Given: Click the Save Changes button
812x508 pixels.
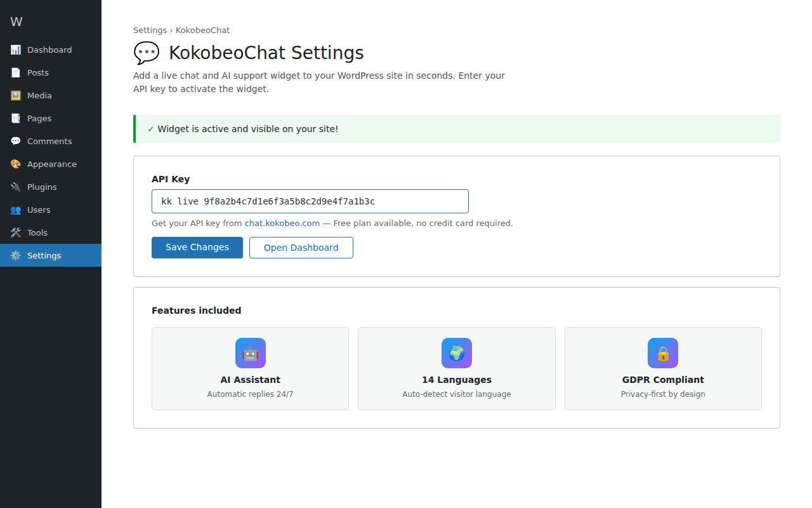Looking at the screenshot, I should [x=197, y=247].
